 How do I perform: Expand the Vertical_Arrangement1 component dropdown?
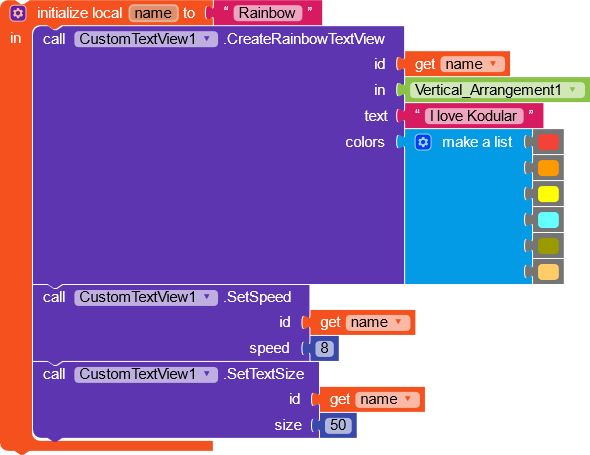point(497,90)
